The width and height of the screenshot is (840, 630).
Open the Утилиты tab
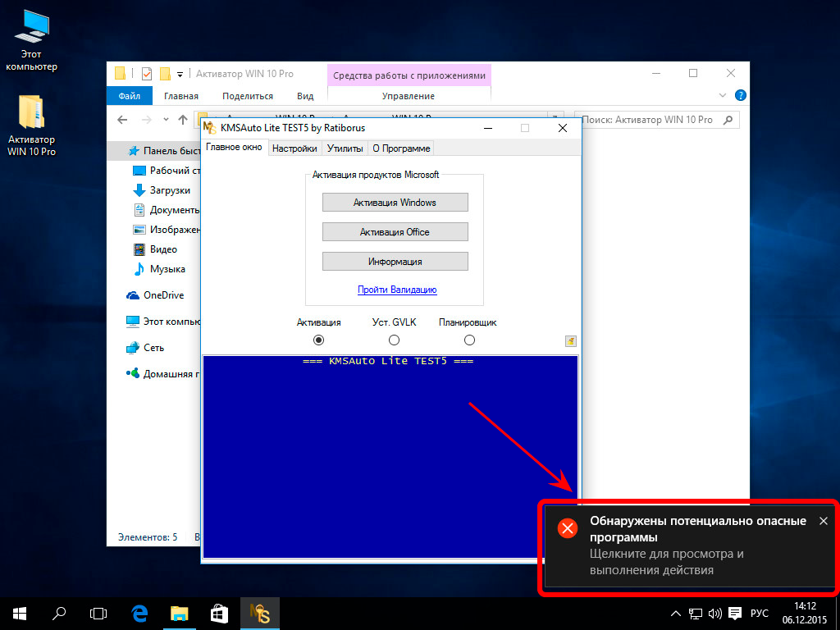click(x=345, y=148)
